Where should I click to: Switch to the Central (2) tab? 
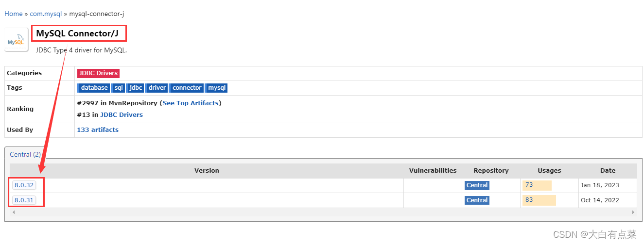[25, 154]
